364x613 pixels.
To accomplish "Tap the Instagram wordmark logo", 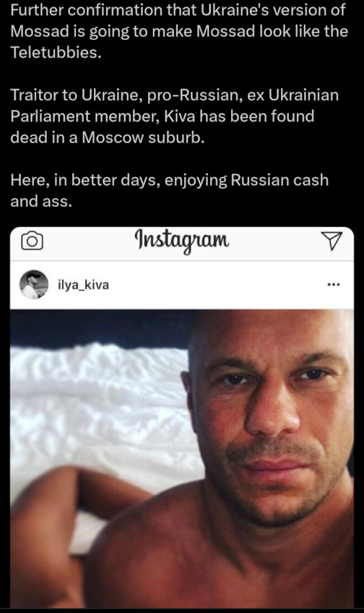I will click(181, 240).
